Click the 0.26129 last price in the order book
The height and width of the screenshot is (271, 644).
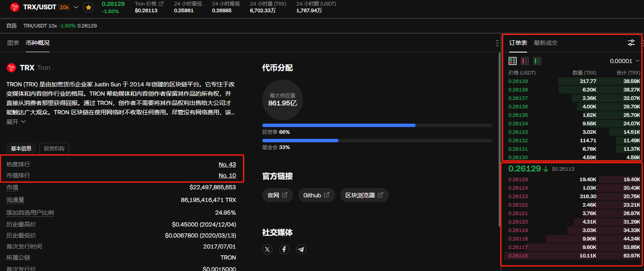point(525,169)
